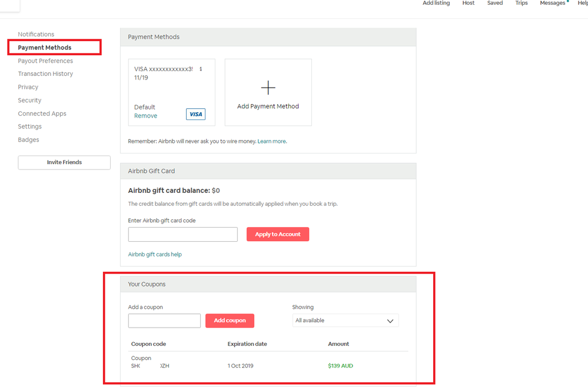Click the plus icon to add payment

[x=268, y=88]
